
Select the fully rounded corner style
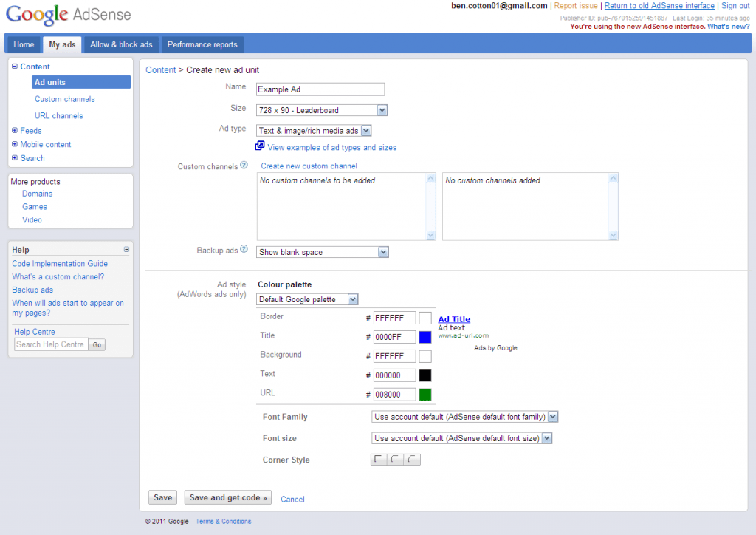413,459
